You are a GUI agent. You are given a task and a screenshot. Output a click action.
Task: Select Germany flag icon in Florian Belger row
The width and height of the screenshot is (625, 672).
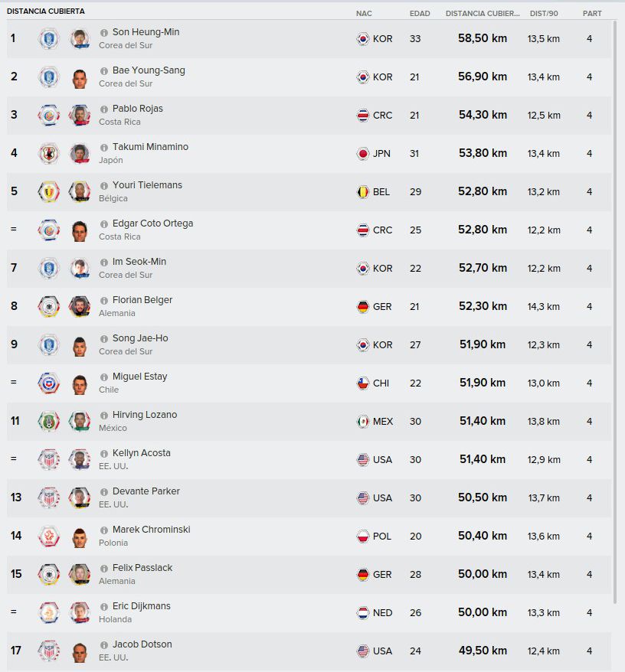[363, 306]
